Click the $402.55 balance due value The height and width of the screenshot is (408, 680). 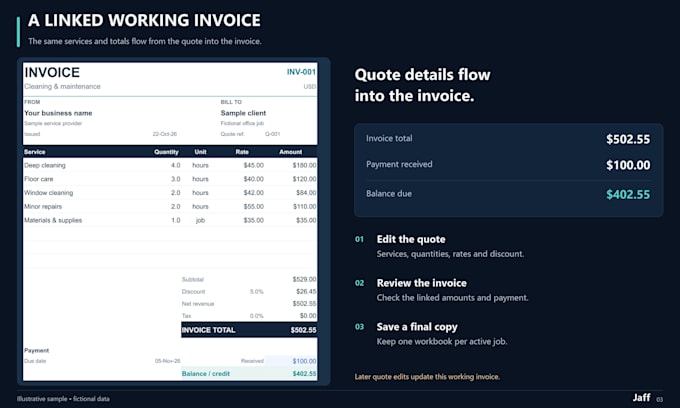pos(628,194)
